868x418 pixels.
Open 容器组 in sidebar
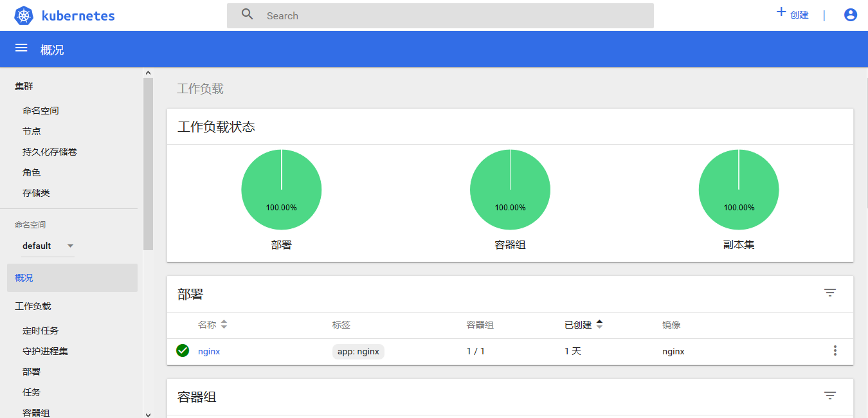tap(36, 413)
